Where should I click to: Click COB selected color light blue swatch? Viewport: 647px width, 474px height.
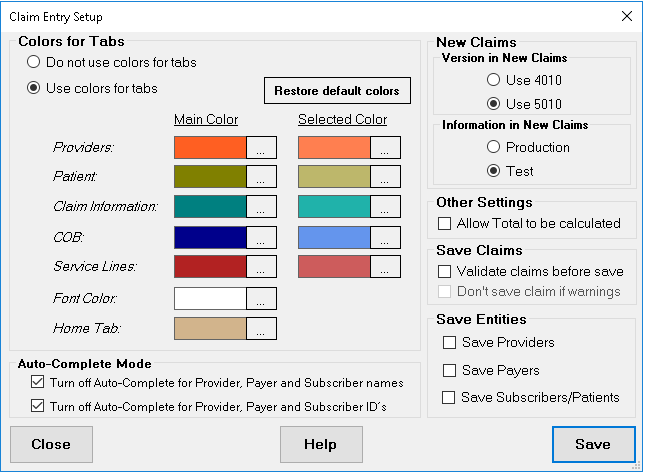click(x=334, y=237)
